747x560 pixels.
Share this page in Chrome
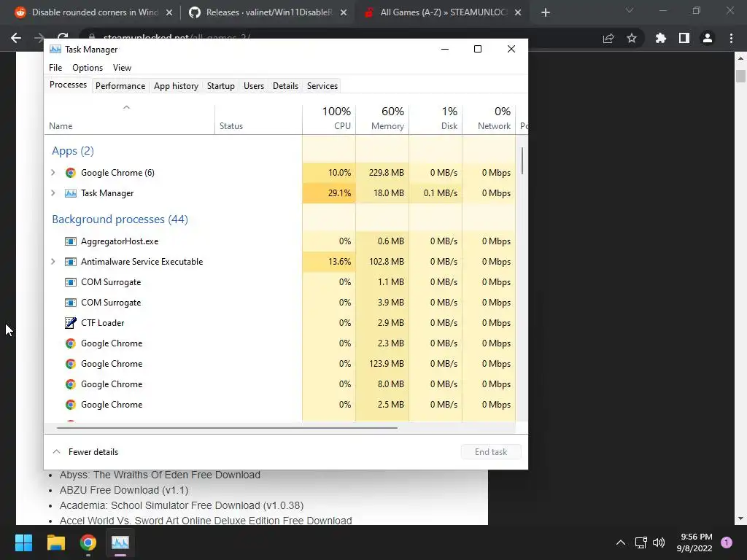coord(608,38)
